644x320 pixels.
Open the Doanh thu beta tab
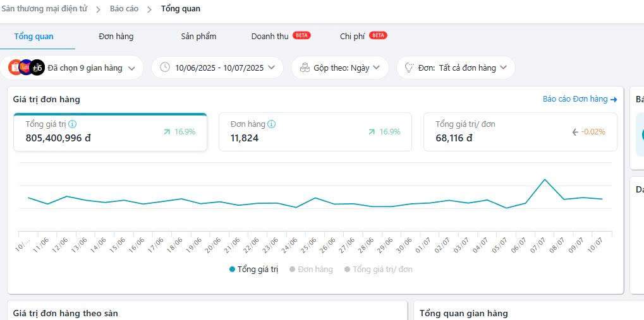tap(270, 37)
